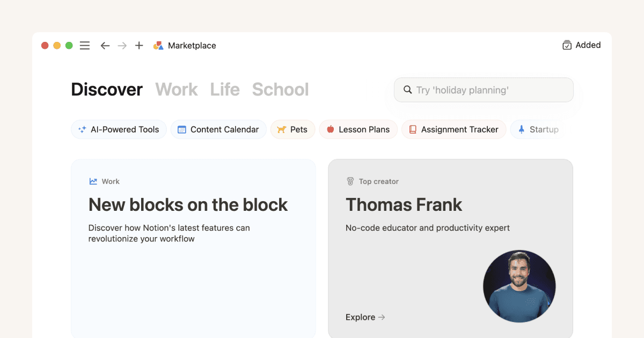Click the apple icon on Lesson Plans
644x338 pixels.
point(330,129)
